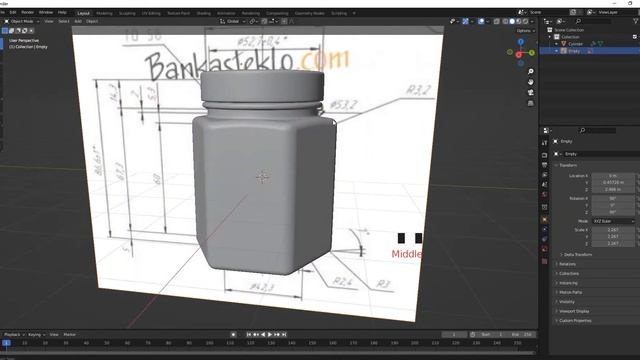
Task: Toggle camera view icon
Action: [531, 93]
